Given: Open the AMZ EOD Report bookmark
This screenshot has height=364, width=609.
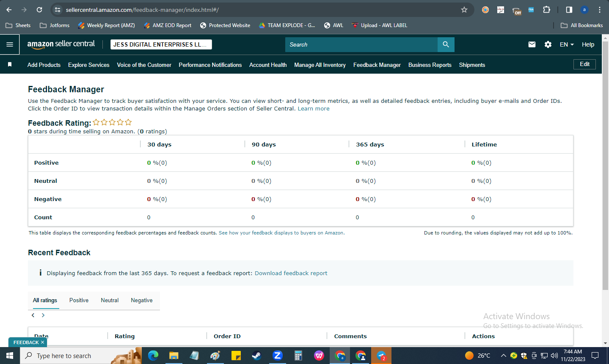Looking at the screenshot, I should click(x=167, y=25).
